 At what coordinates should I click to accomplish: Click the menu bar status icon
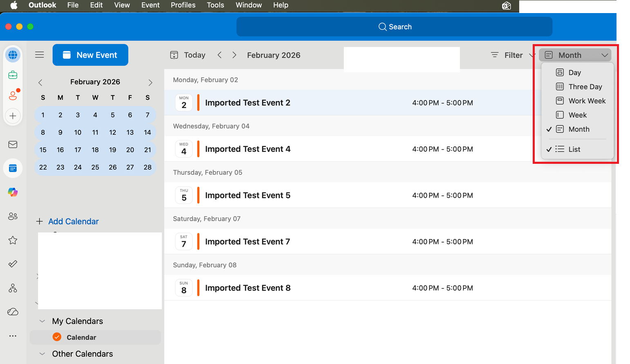(507, 6)
